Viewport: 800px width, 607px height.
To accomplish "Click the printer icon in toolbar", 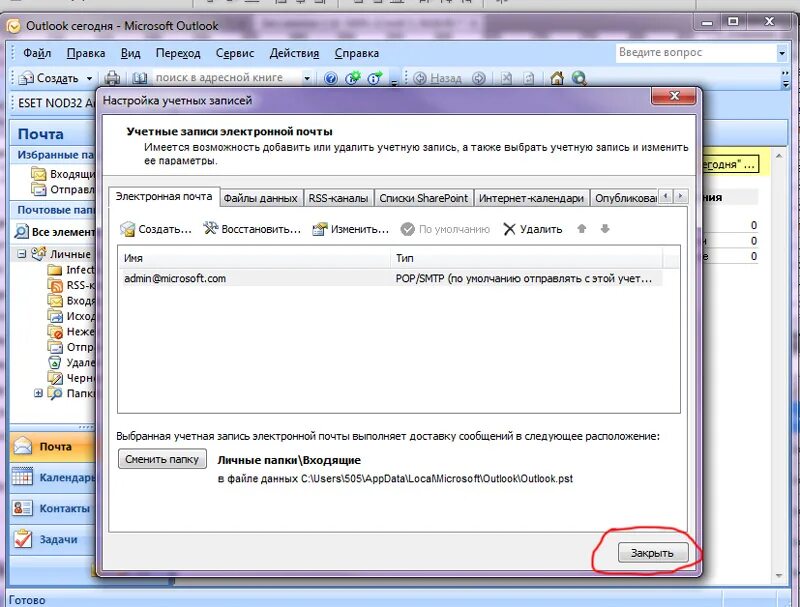I will [x=112, y=78].
